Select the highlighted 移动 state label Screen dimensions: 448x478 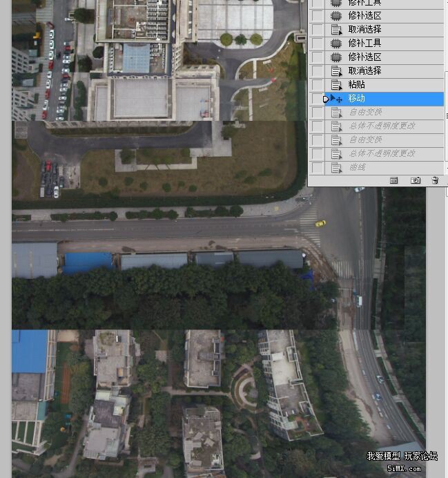click(x=357, y=99)
